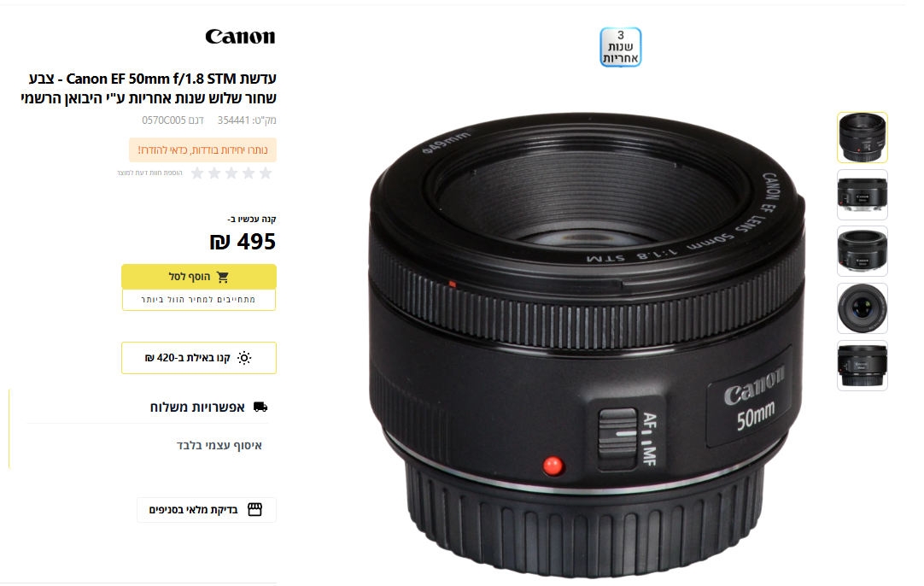Click the store icon for branch stock
Screen dimensions: 924x586
click(254, 509)
